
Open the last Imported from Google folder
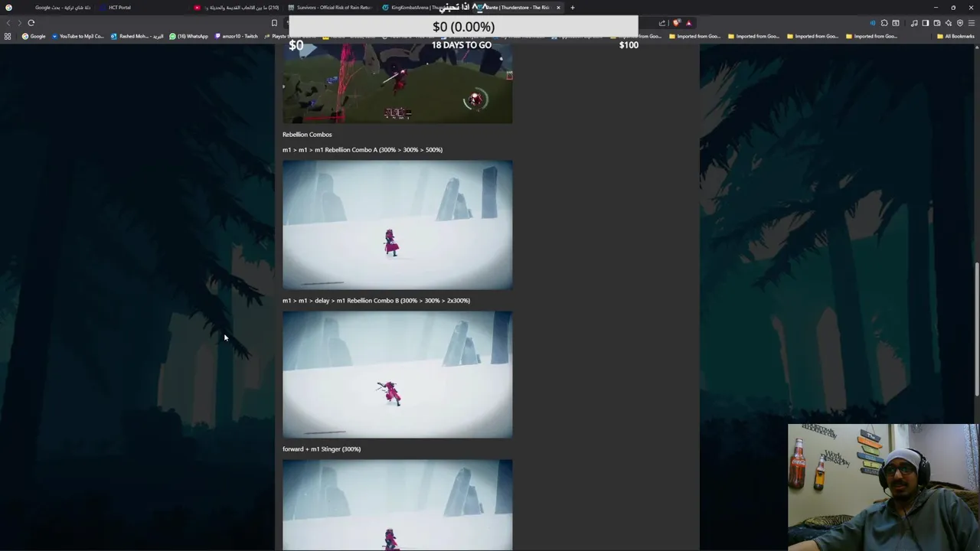(872, 36)
